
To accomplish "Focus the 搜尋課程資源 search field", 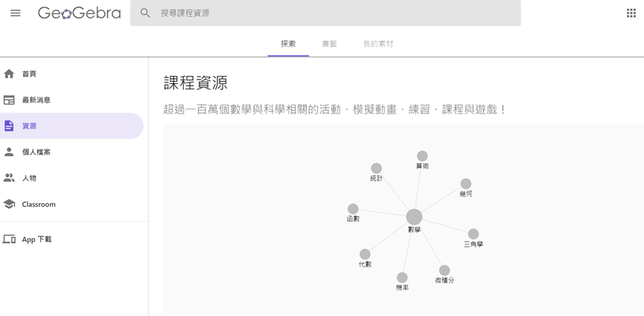I will coord(325,13).
